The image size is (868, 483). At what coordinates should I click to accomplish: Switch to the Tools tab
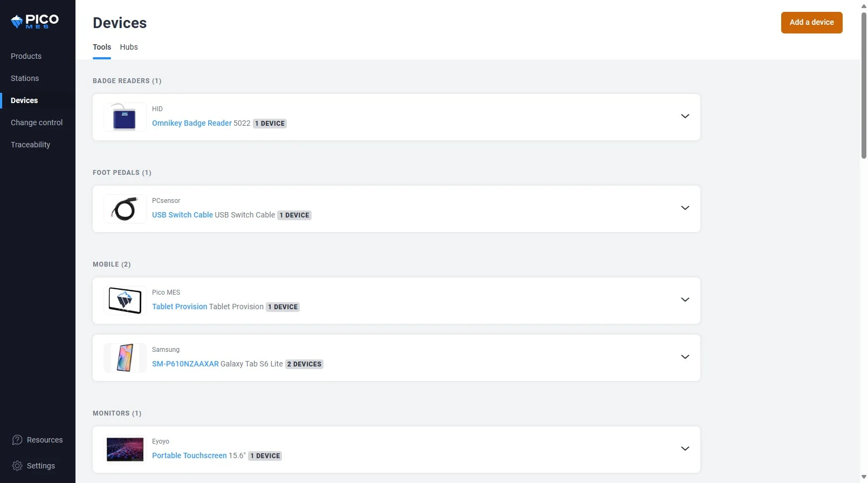click(102, 47)
